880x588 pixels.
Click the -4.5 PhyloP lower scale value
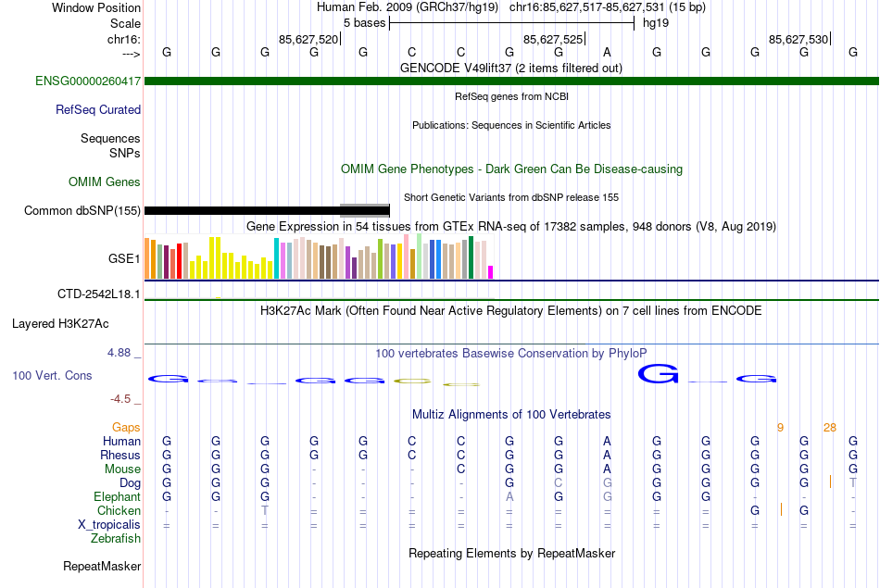pos(120,399)
